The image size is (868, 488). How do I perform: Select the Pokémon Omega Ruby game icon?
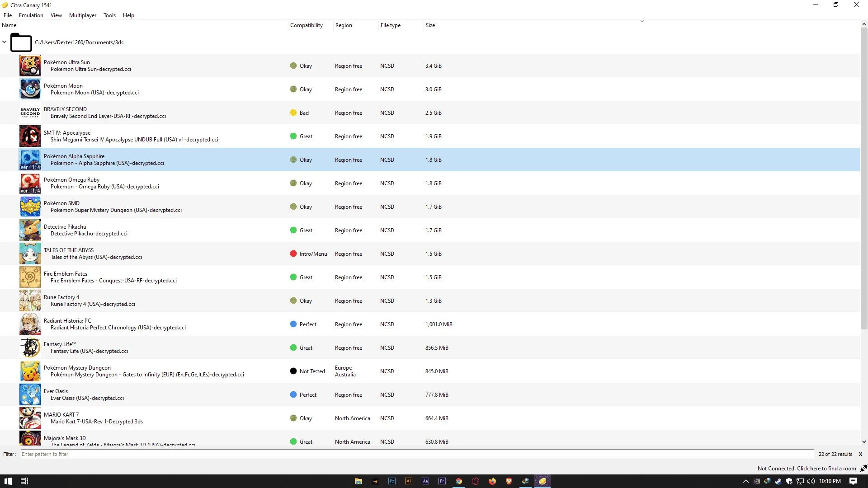30,183
